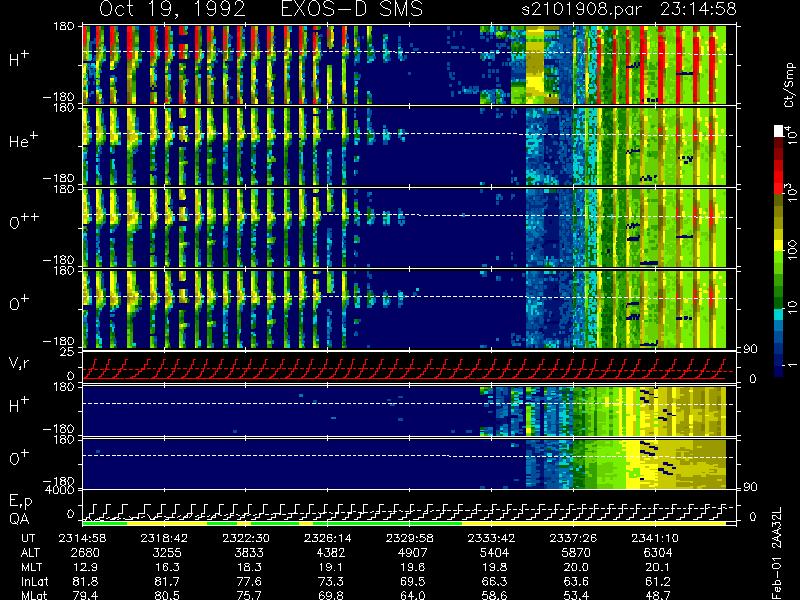The height and width of the screenshot is (600, 800).
Task: Click the 'MLT' row header
Action: pyautogui.click(x=31, y=567)
